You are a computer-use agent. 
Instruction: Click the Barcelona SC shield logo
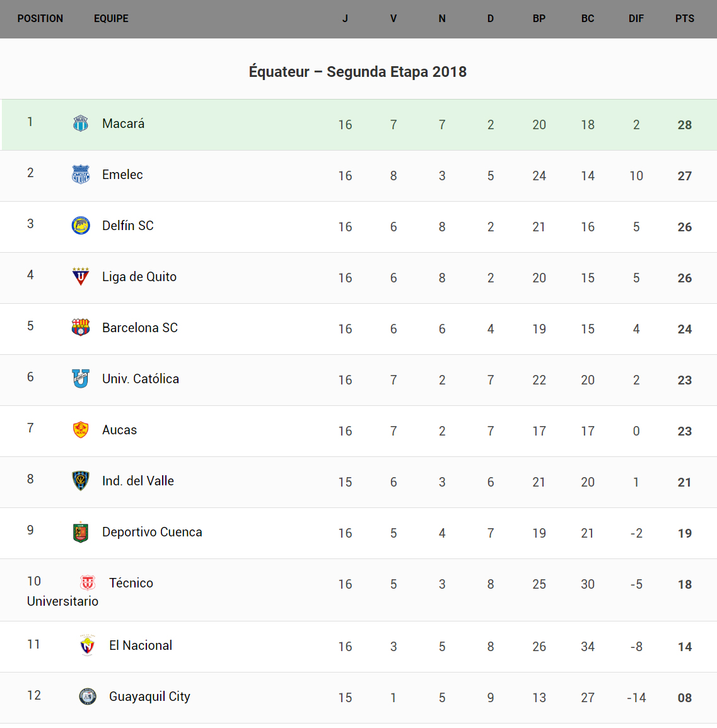pyautogui.click(x=81, y=327)
